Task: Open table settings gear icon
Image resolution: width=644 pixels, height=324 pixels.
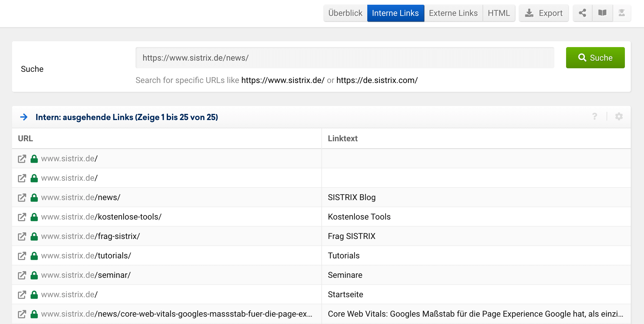Action: click(x=619, y=117)
